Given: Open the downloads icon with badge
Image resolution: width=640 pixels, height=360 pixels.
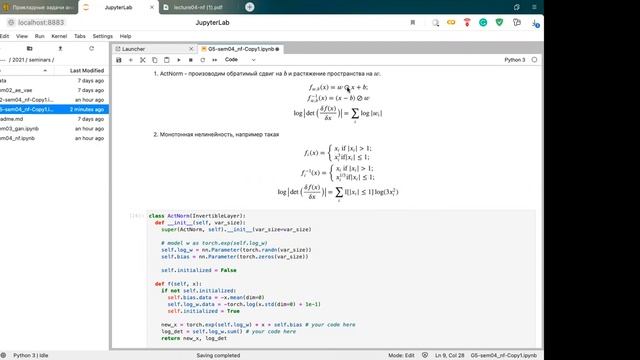Looking at the screenshot, I should point(535,23).
